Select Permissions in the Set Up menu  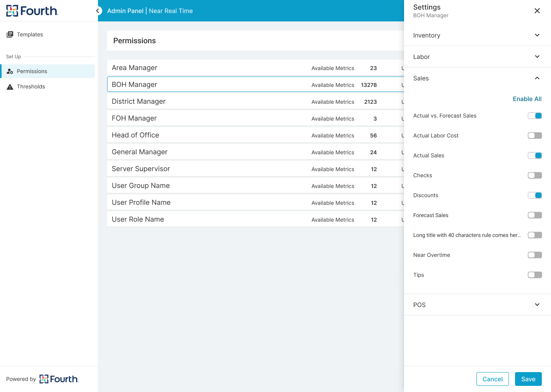(x=32, y=71)
